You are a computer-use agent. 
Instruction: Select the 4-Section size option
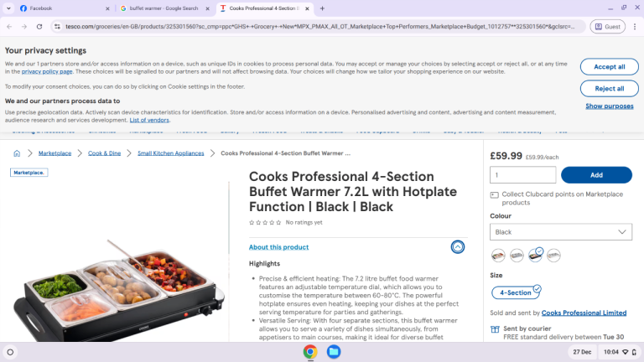point(516,292)
